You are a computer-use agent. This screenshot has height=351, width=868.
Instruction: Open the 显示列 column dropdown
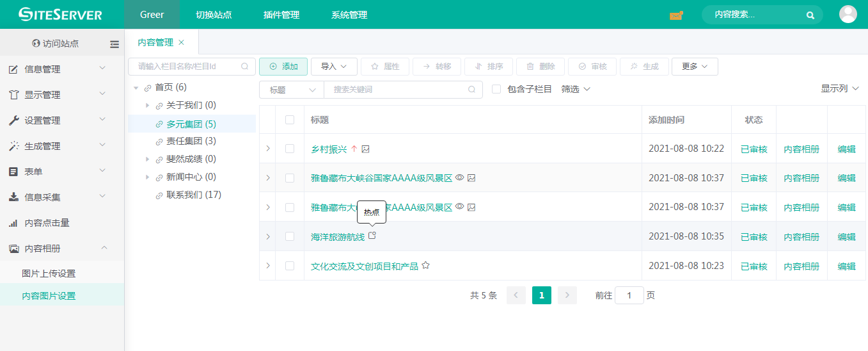pyautogui.click(x=842, y=88)
